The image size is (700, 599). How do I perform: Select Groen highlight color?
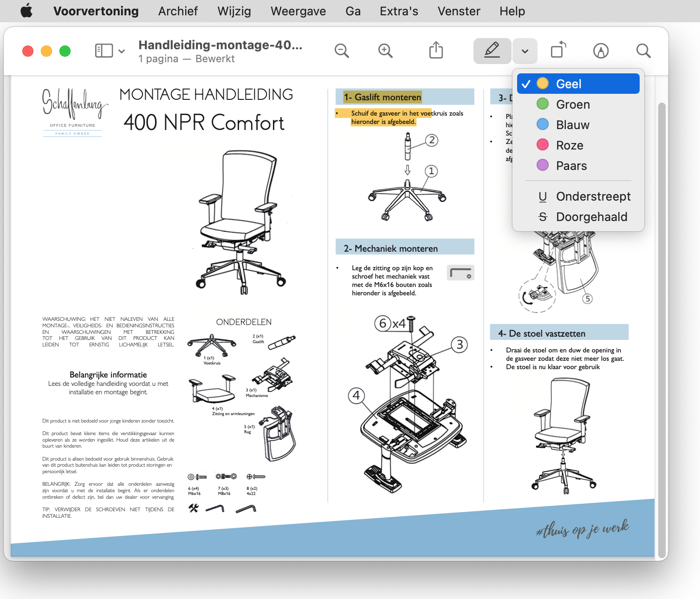578,104
